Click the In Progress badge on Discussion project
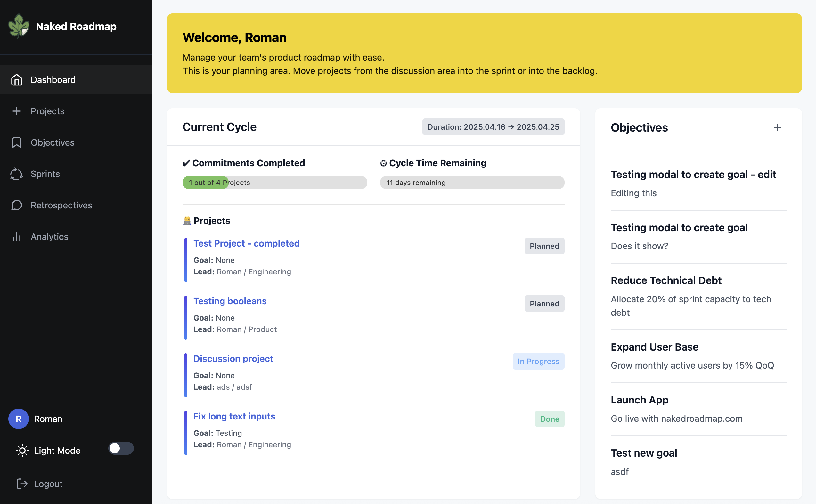Viewport: 816px width, 504px height. [538, 361]
